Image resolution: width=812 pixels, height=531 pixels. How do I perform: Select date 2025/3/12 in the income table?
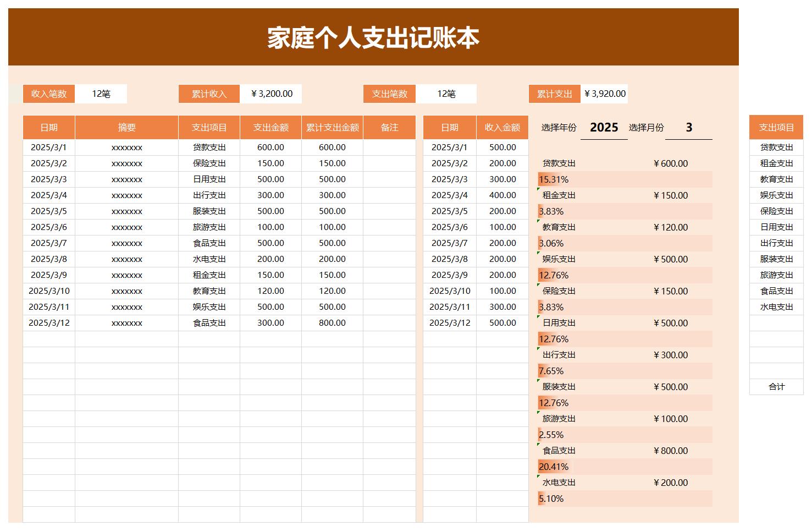(x=450, y=322)
